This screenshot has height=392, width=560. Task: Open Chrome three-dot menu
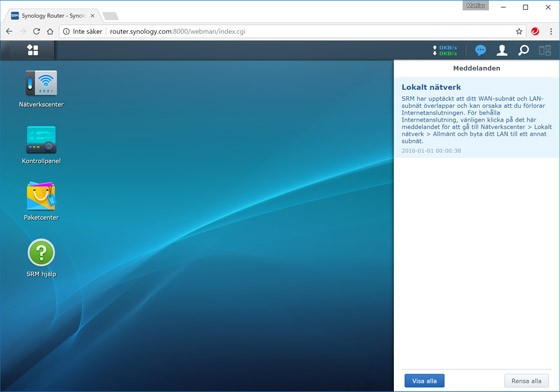(x=551, y=31)
